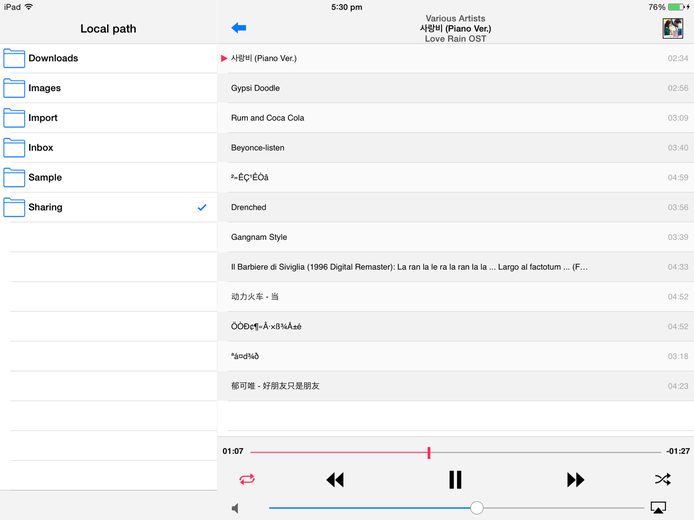Screen dimensions: 694x520
Task: Click the playback progress marker
Action: coord(429,452)
